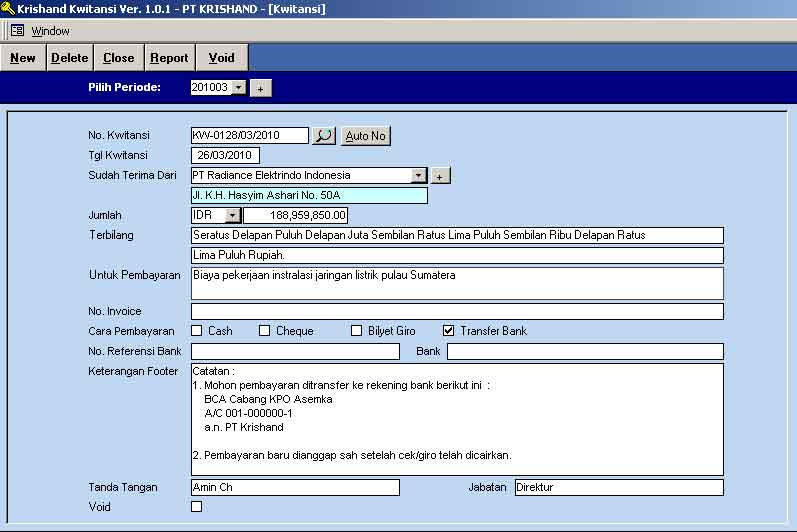797x532 pixels.
Task: Check the Bilyet Giro checkbox
Action: point(356,331)
